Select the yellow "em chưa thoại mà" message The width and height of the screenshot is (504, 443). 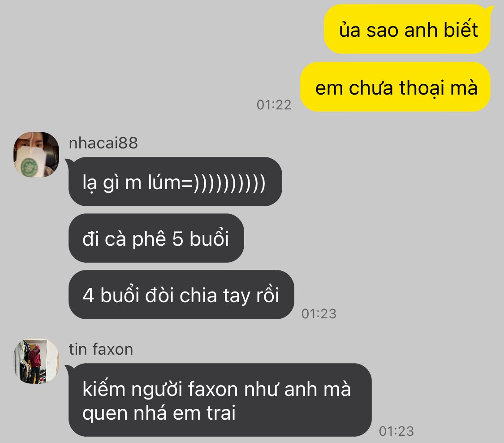(395, 87)
